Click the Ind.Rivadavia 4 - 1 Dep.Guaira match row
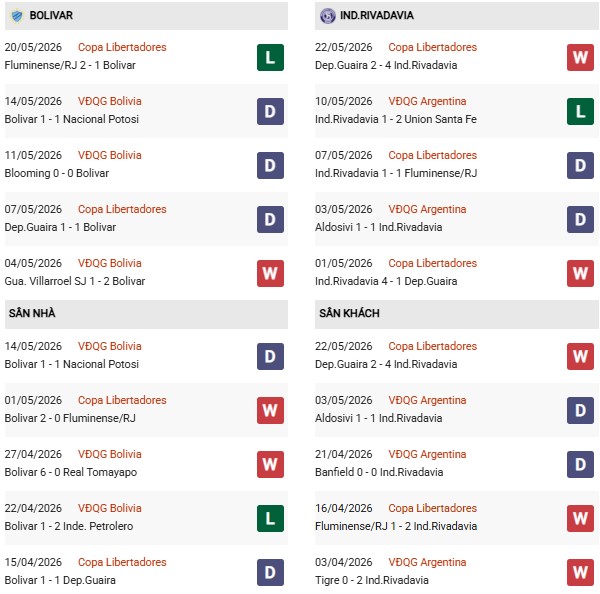The image size is (600, 594). pos(456,273)
